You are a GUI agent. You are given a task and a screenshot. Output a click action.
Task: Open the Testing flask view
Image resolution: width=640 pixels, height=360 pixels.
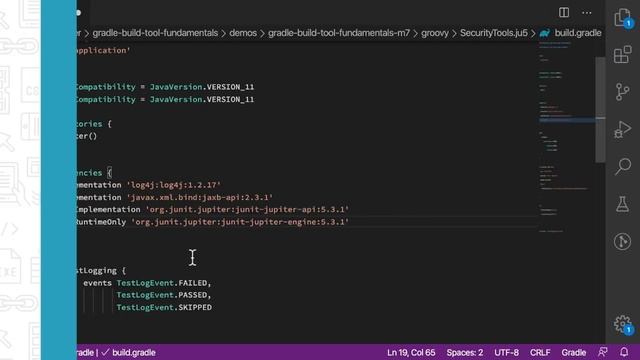[x=622, y=204]
